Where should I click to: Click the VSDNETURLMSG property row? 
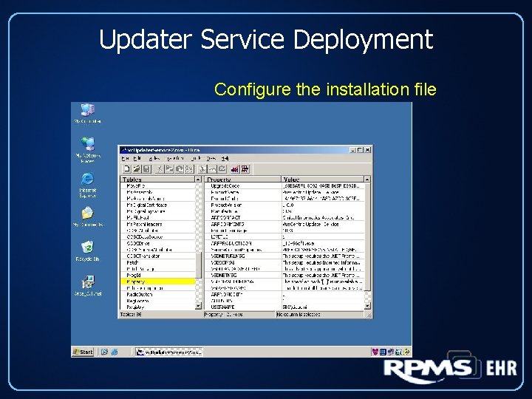[x=284, y=256]
